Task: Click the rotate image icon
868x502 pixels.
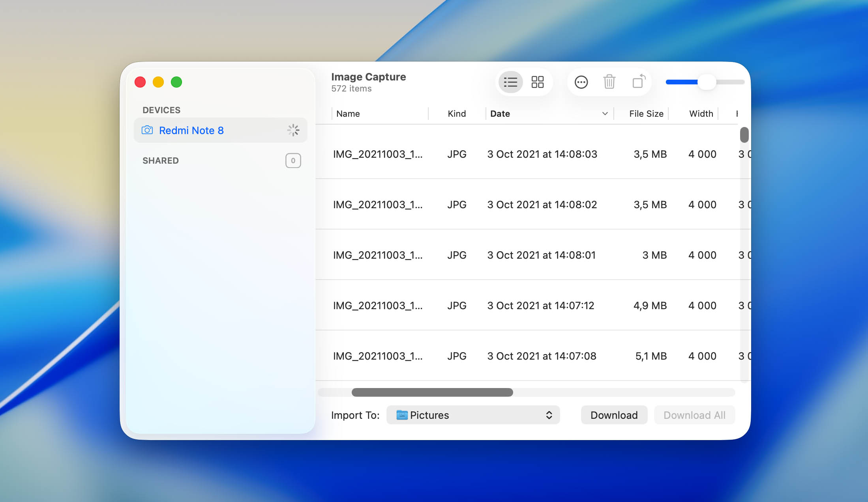Action: pos(638,82)
